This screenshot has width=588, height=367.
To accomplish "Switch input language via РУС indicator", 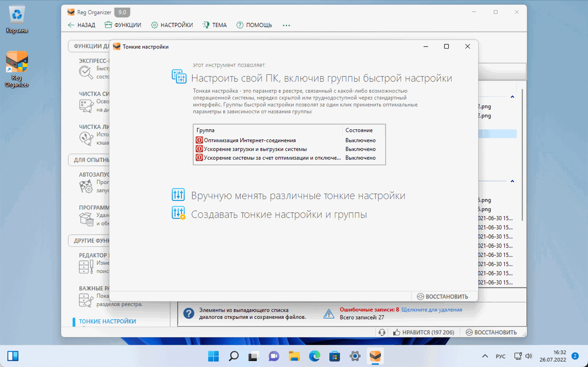I will point(501,356).
